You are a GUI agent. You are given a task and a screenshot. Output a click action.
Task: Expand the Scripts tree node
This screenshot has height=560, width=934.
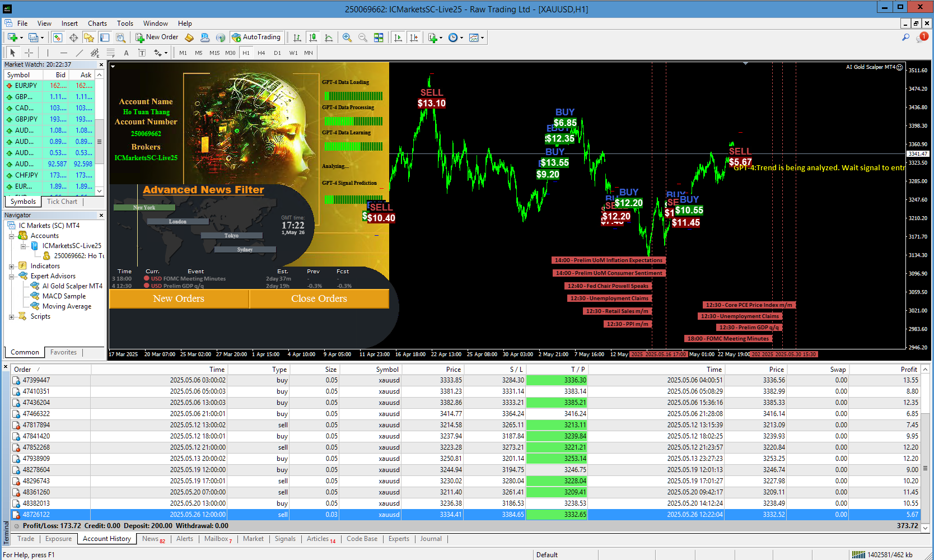tap(12, 316)
